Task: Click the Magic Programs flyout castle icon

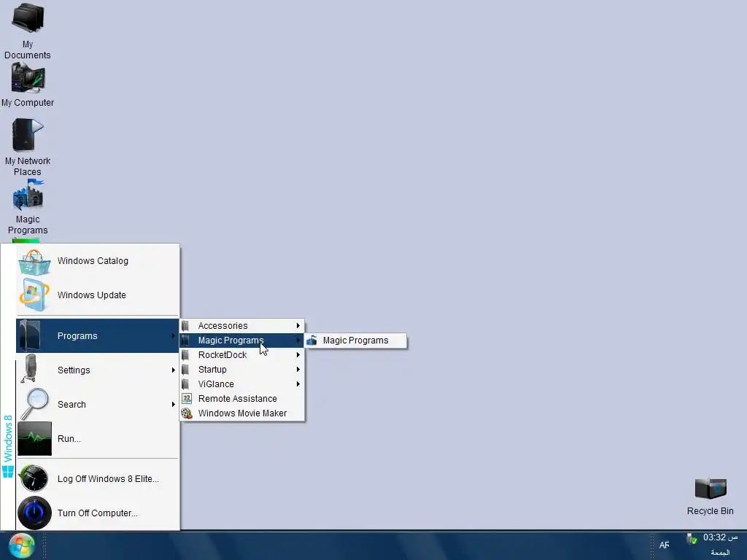Action: [x=312, y=341]
